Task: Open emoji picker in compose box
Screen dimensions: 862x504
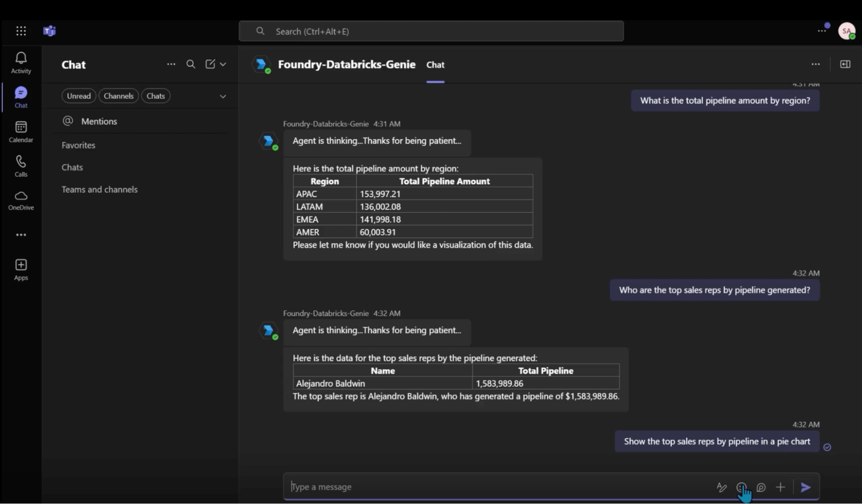Action: click(x=741, y=487)
